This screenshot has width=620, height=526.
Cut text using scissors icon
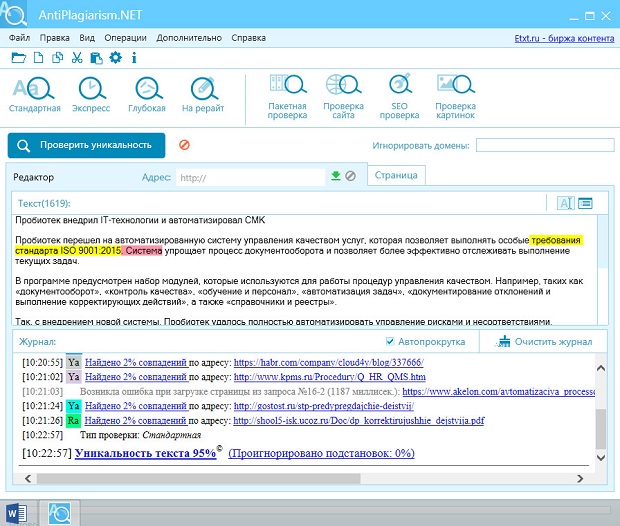pyautogui.click(x=77, y=58)
